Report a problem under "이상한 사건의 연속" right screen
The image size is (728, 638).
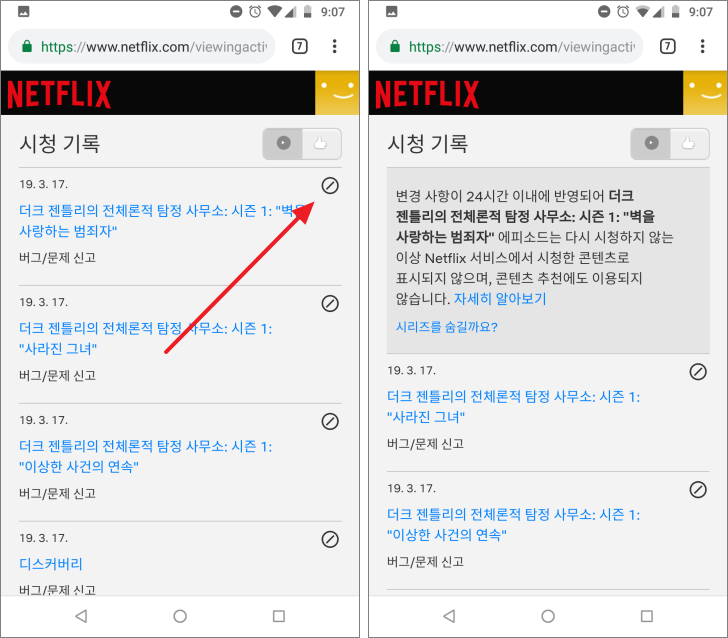pyautogui.click(x=426, y=562)
